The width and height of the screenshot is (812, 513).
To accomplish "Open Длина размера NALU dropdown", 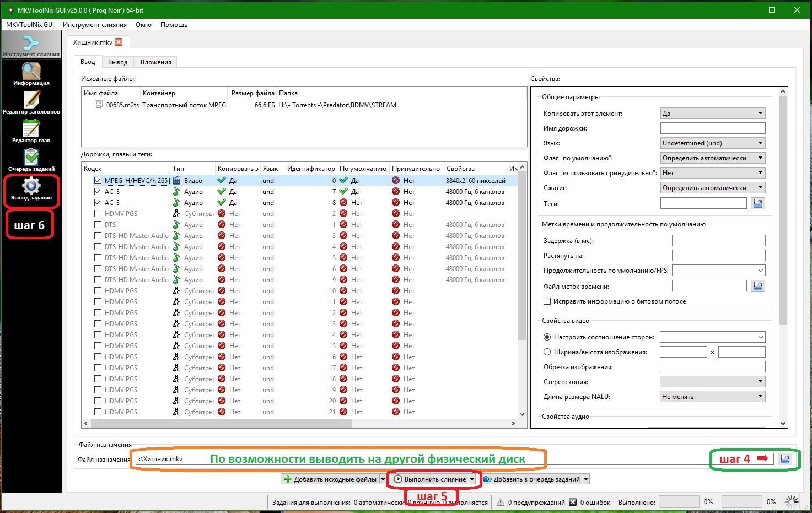I will [712, 397].
